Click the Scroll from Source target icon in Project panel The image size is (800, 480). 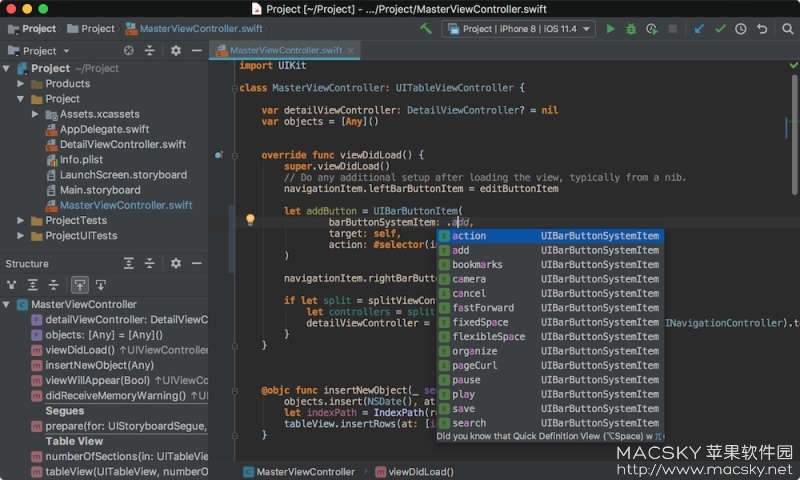pyautogui.click(x=129, y=50)
